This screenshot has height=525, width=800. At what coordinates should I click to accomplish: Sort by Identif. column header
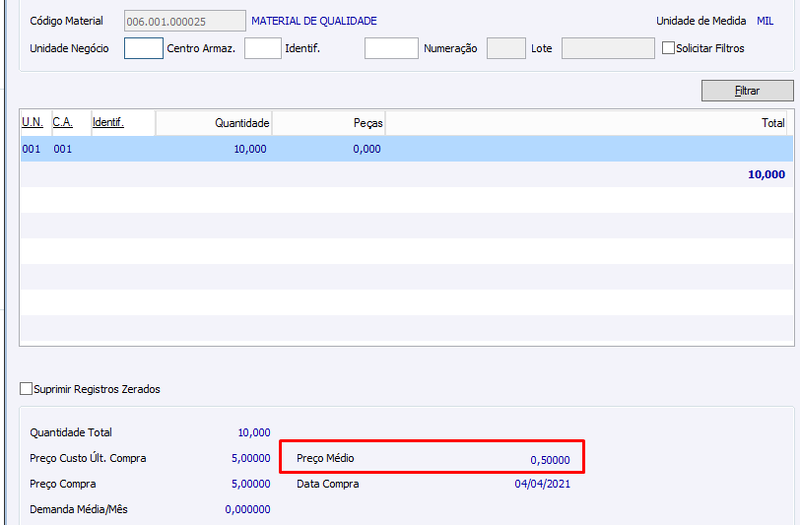tap(108, 122)
